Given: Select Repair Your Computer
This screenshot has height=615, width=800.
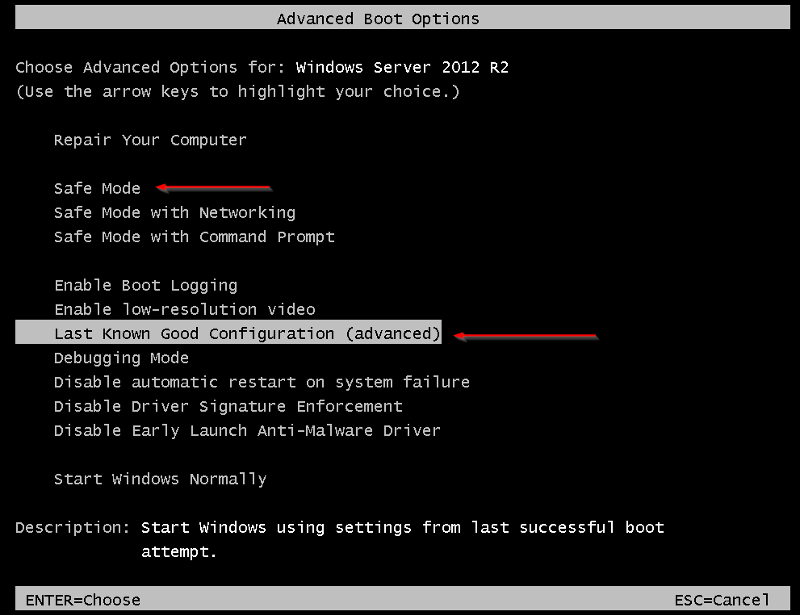Looking at the screenshot, I should pos(150,140).
